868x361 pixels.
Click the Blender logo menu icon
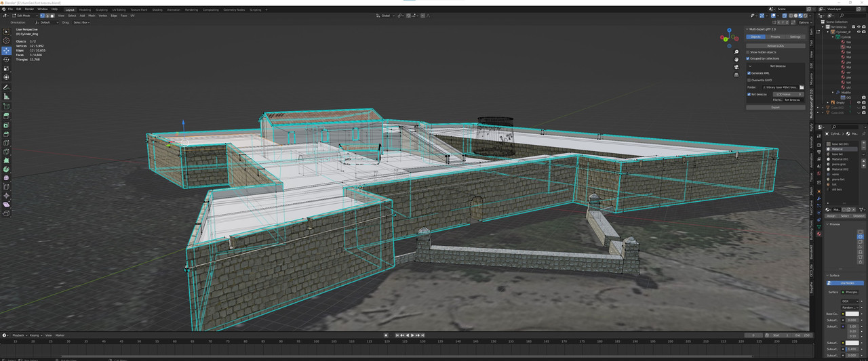tap(4, 9)
